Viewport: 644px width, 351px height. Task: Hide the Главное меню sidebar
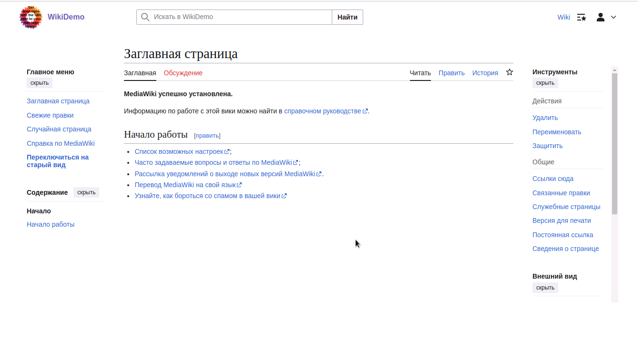pos(40,83)
